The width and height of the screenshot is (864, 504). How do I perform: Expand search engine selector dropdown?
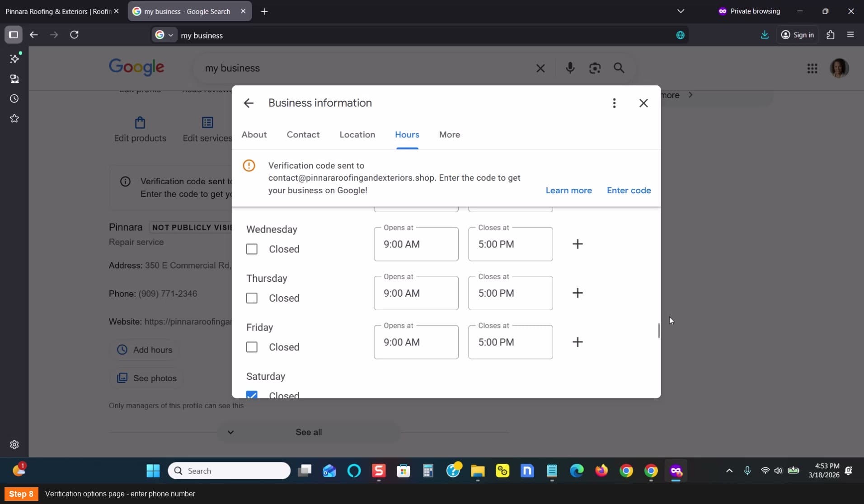click(164, 35)
